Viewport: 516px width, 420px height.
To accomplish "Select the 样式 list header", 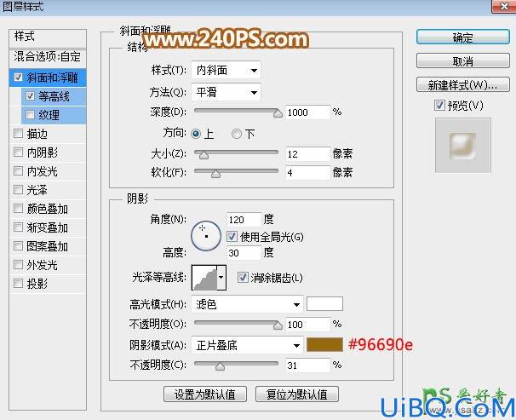I will 48,38.
